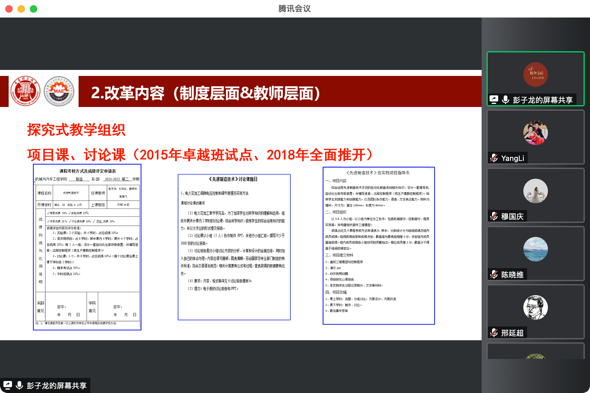Click the middle 讨论课题目 document image
This screenshot has width=590, height=393.
(x=234, y=247)
